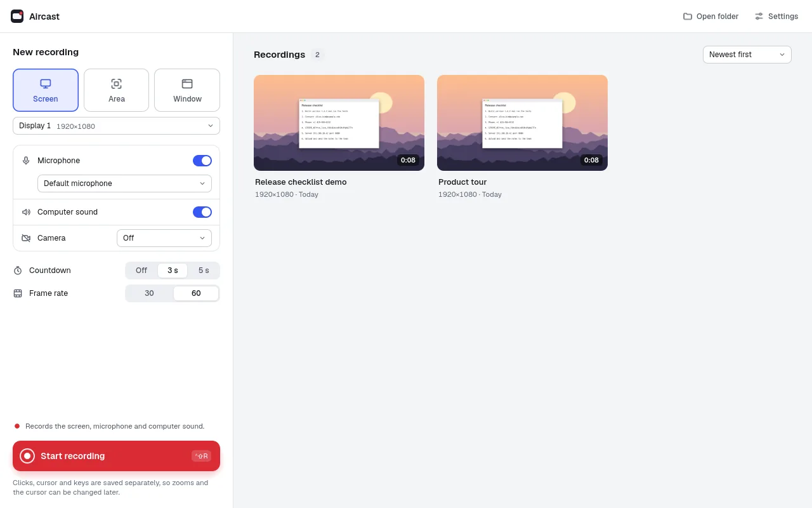Click the speaker icon next to Computer sound

click(x=26, y=212)
